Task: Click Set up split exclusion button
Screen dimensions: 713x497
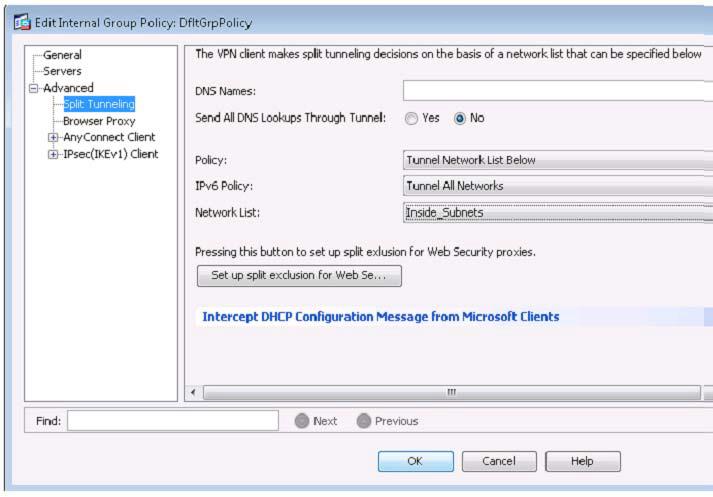Action: [299, 275]
